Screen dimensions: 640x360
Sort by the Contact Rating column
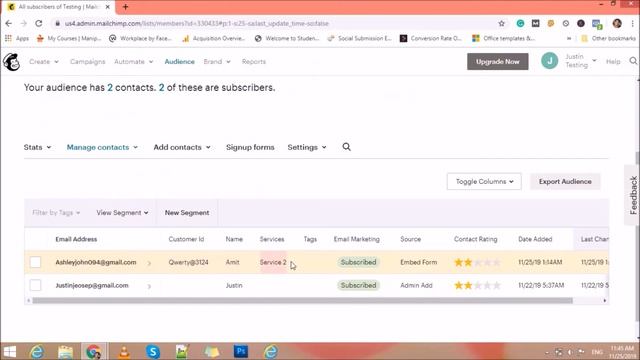476,239
